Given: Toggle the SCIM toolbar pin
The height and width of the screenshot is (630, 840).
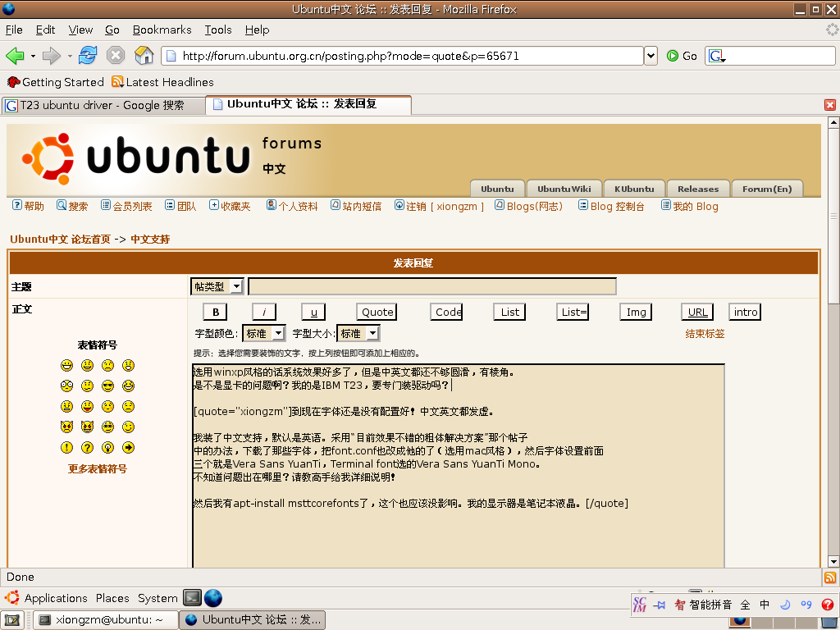Looking at the screenshot, I should [x=660, y=605].
